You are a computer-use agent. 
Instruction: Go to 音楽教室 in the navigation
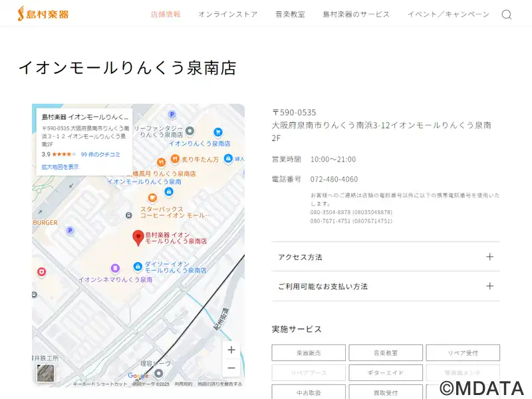pyautogui.click(x=290, y=14)
